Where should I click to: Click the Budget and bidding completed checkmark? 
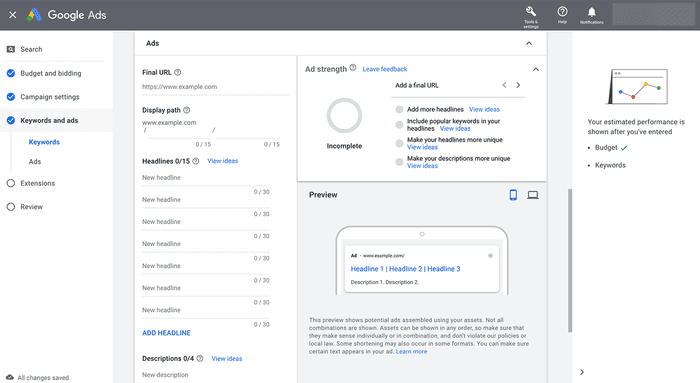click(11, 73)
